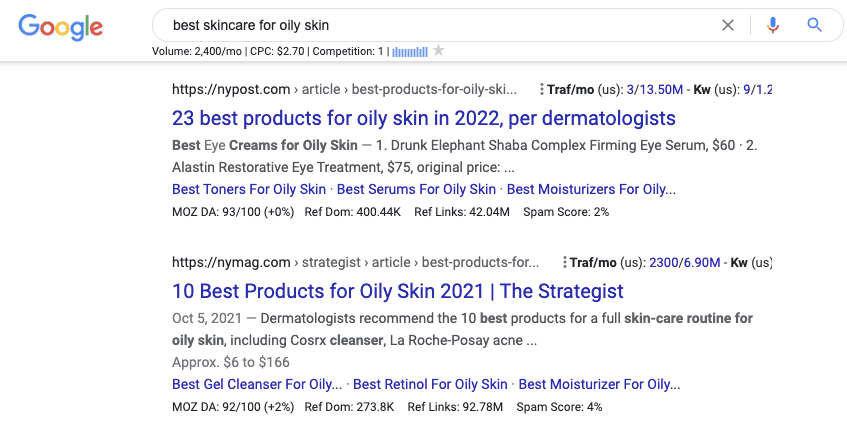
Task: Submit search with magnifying glass icon
Action: click(x=814, y=25)
